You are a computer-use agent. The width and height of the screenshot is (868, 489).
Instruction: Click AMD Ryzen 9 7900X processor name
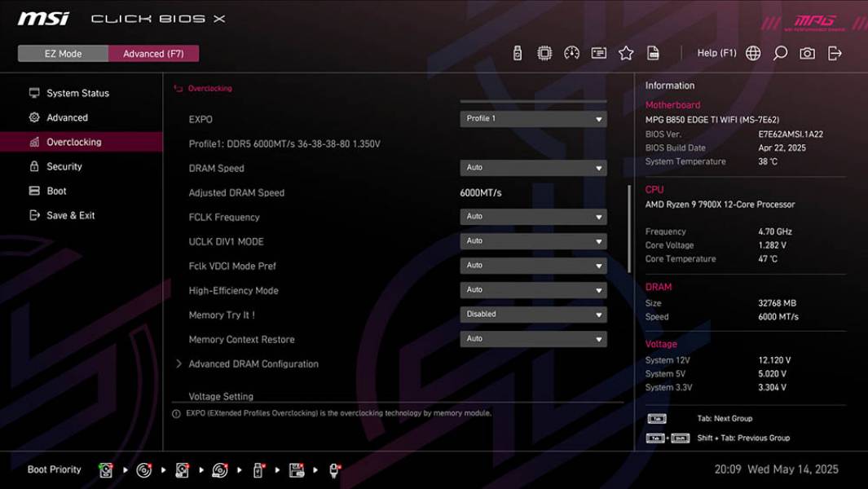[720, 205]
